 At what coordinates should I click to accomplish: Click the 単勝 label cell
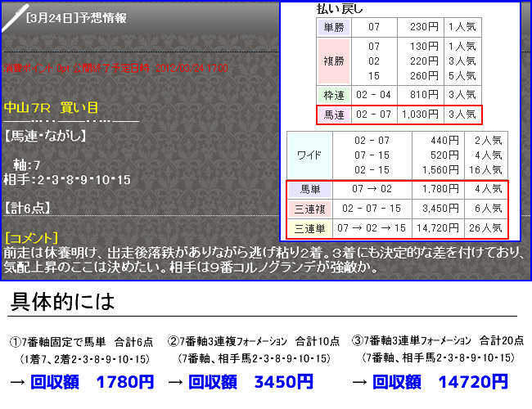tap(334, 27)
